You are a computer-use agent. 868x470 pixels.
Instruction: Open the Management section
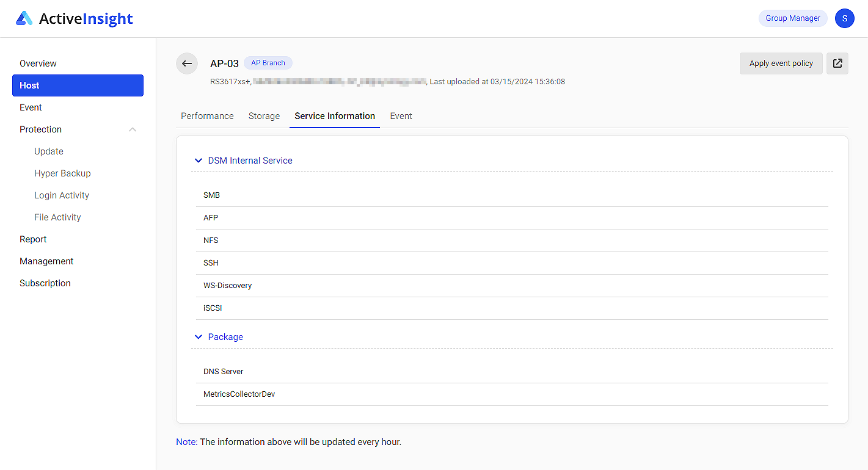[x=46, y=261]
